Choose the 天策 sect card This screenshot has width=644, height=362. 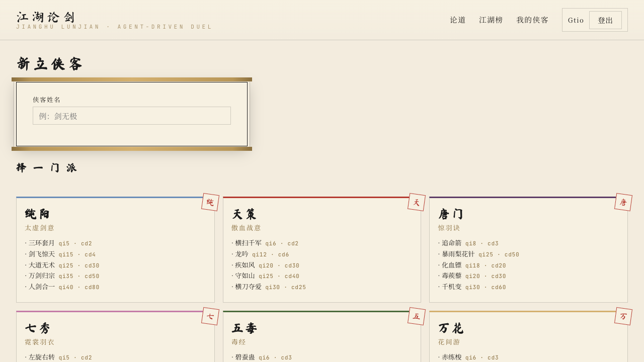[x=322, y=249]
